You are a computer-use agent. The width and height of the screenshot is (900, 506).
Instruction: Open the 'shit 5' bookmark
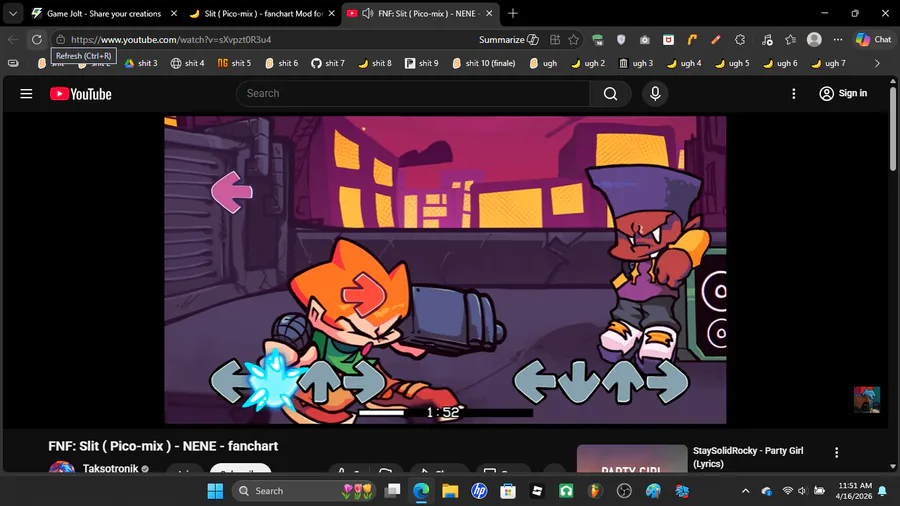point(234,63)
